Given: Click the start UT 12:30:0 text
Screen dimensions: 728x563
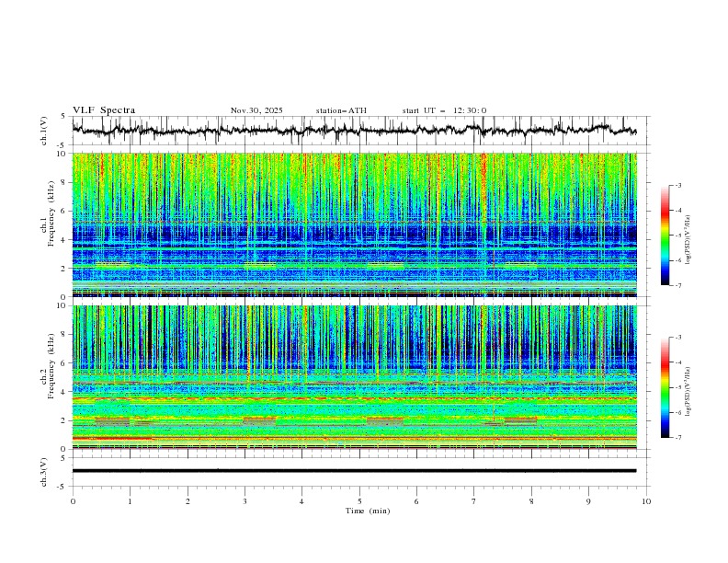Looking at the screenshot, I should click(444, 110).
